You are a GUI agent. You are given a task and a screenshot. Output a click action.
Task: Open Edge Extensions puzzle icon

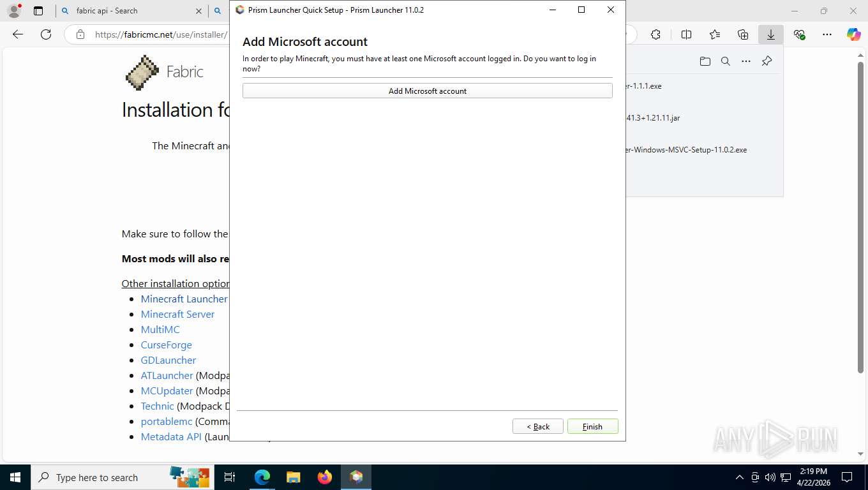point(655,34)
